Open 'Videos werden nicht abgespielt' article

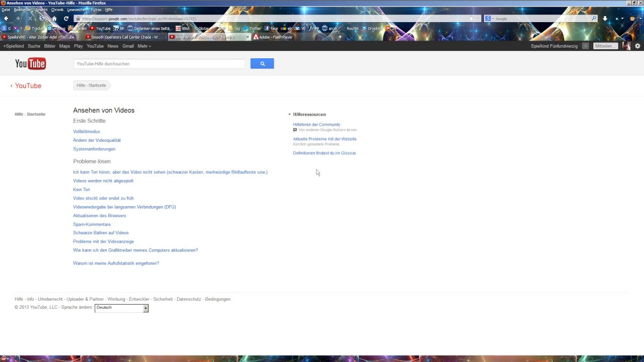click(x=103, y=181)
